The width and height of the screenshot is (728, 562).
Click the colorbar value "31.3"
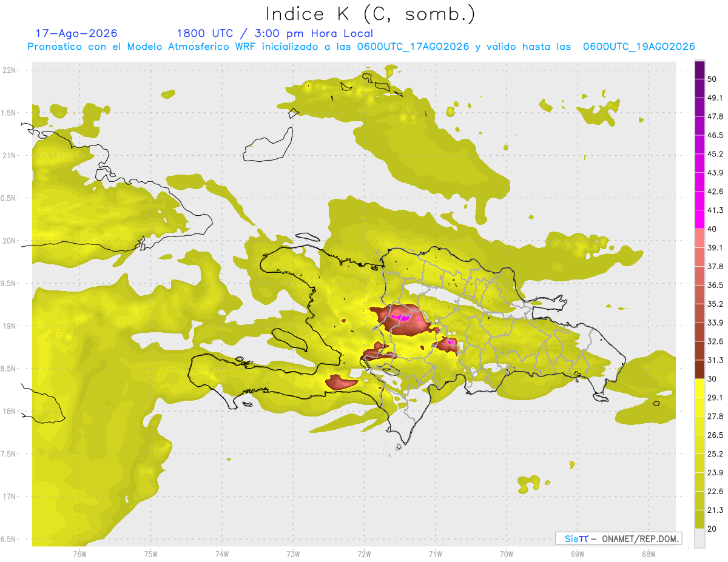(x=715, y=360)
